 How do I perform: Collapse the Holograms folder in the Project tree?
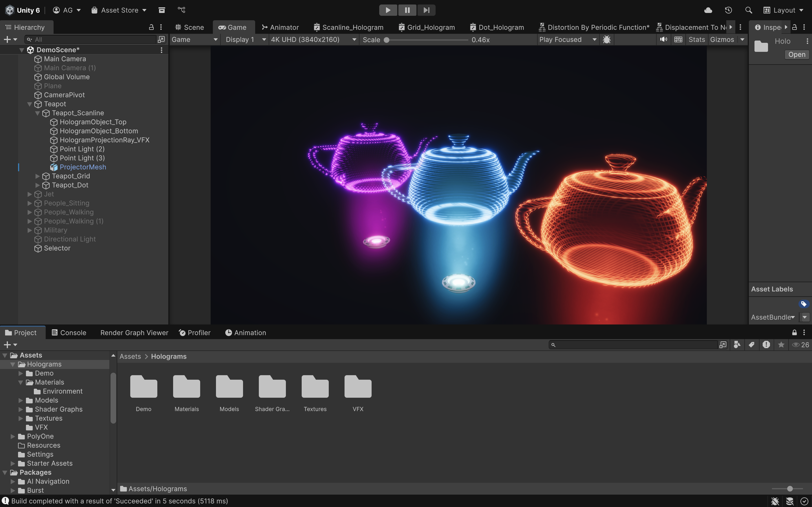click(x=13, y=364)
